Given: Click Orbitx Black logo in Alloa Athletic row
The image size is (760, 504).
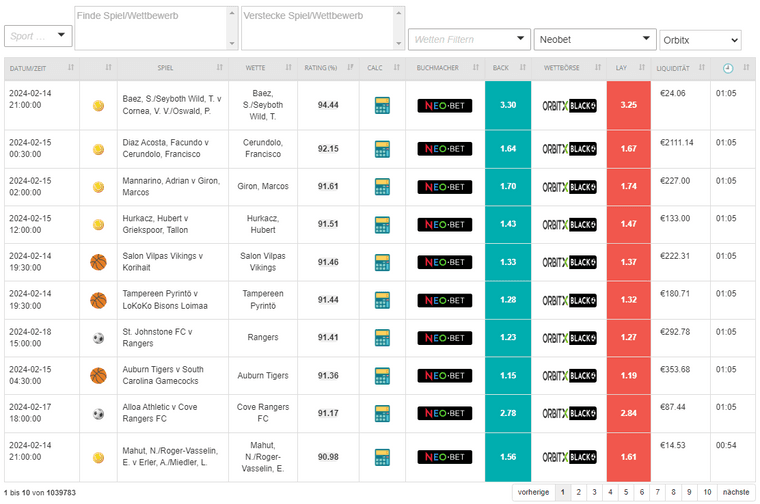Looking at the screenshot, I should coord(569,413).
